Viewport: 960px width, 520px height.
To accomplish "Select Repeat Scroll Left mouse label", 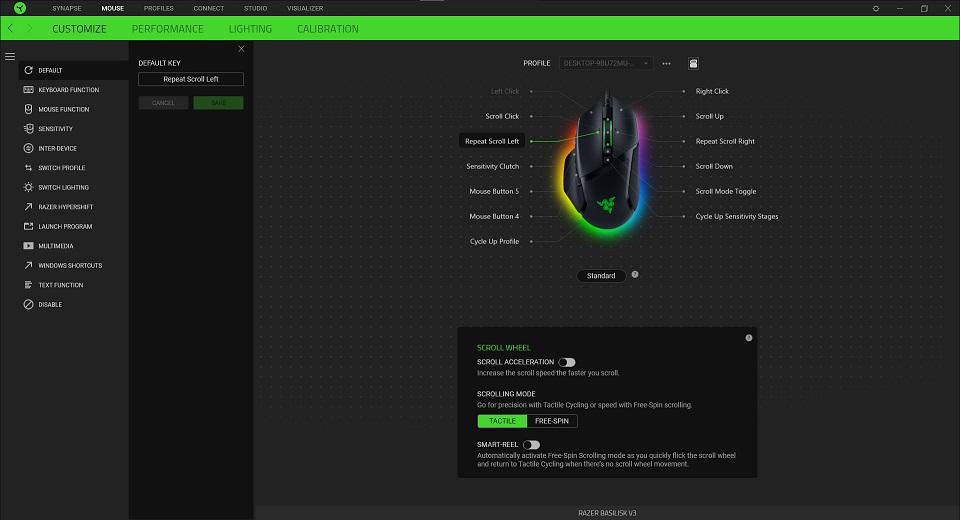I will coord(492,141).
